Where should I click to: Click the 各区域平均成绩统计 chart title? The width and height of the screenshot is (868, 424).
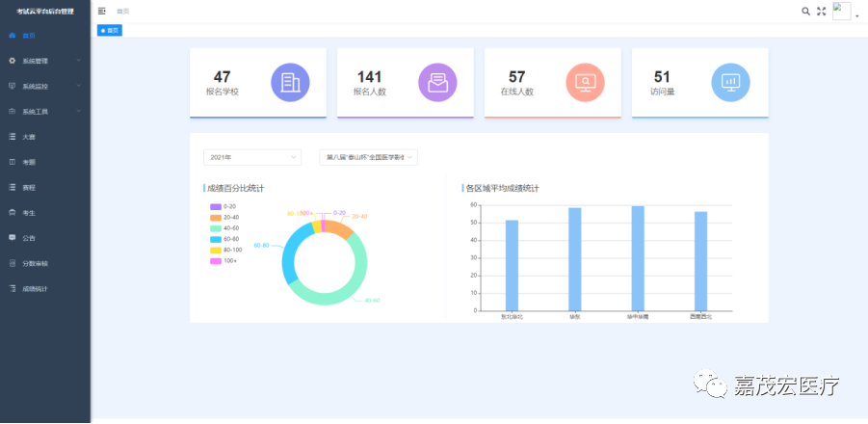tap(503, 188)
